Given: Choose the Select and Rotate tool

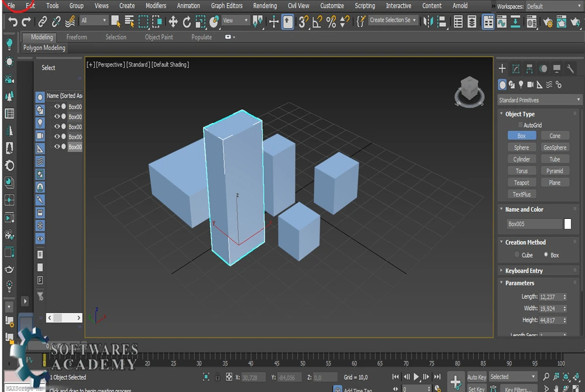Looking at the screenshot, I should click(x=187, y=22).
